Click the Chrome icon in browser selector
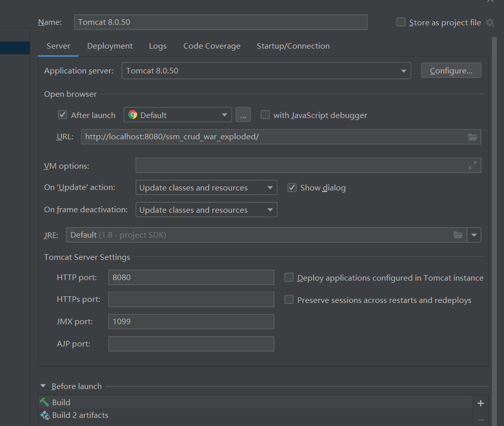Screen dimensions: 504x426 132,115
